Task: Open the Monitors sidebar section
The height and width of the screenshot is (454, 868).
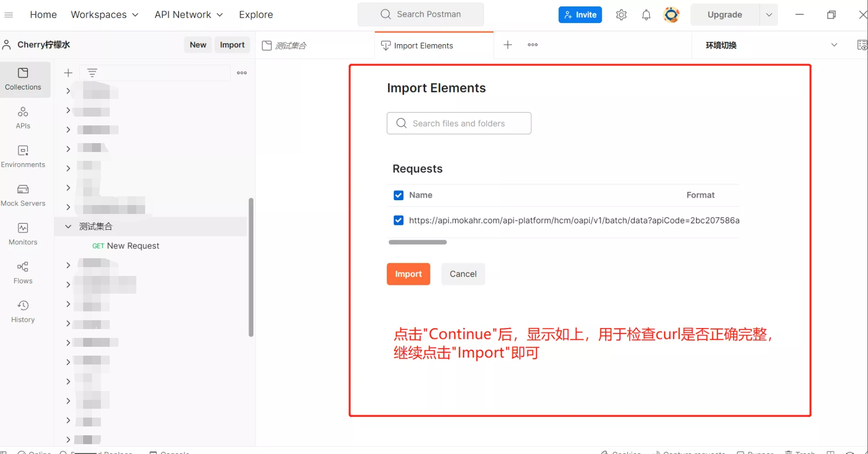Action: [x=23, y=235]
